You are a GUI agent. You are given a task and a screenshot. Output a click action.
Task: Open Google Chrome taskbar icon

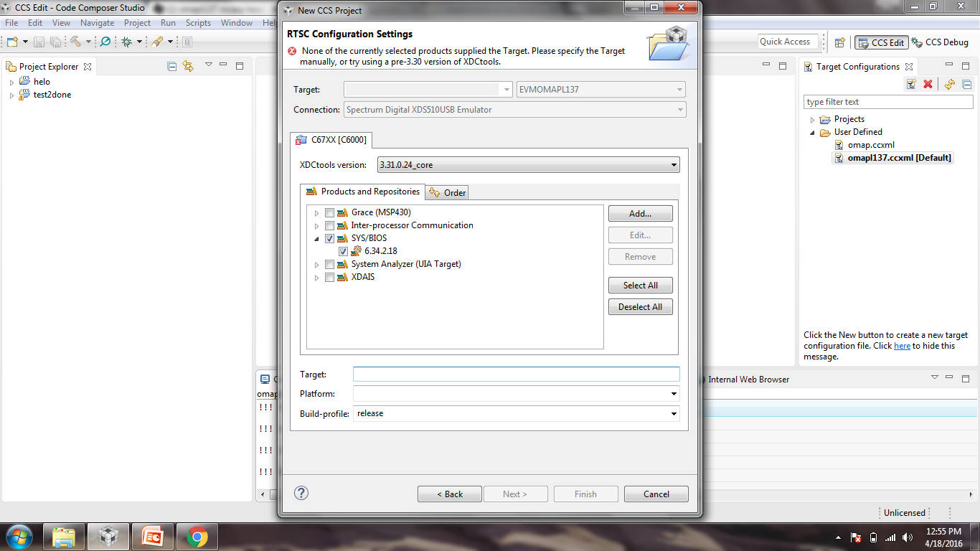197,537
